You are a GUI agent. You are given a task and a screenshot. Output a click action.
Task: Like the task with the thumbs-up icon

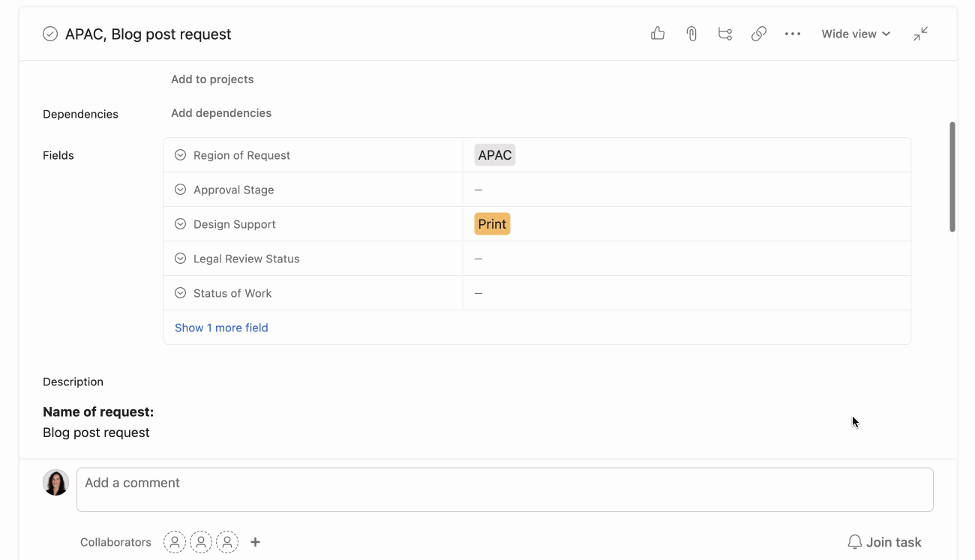coord(657,34)
